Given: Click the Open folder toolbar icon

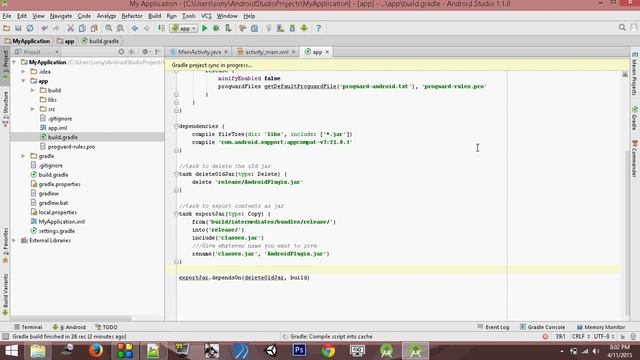Looking at the screenshot, I should (6, 28).
